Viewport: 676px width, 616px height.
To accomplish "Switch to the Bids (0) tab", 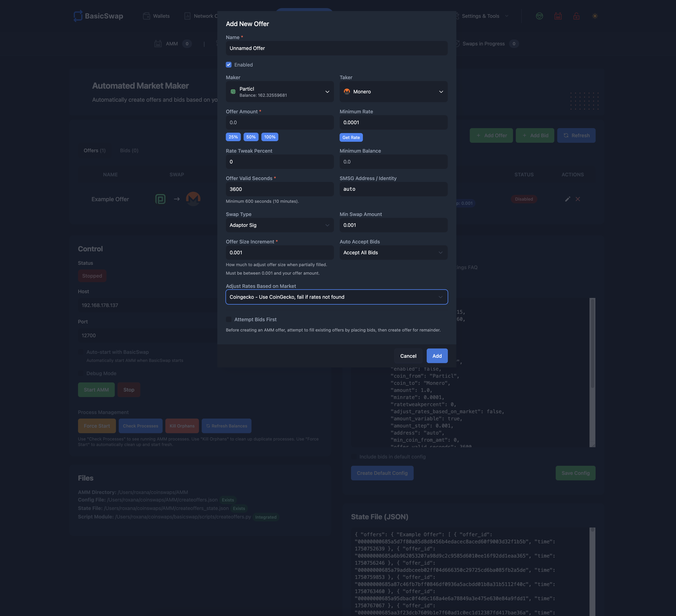I will pyautogui.click(x=129, y=150).
